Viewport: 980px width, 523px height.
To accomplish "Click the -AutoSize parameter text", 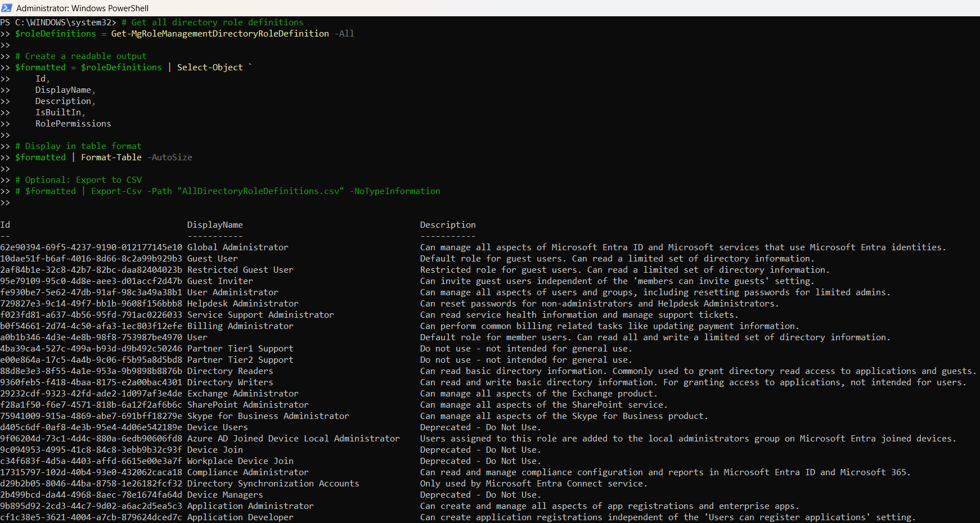I will click(x=169, y=157).
